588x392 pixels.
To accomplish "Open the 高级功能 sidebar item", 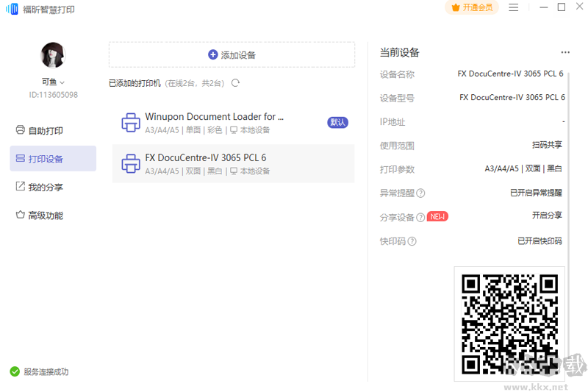I will click(x=53, y=215).
